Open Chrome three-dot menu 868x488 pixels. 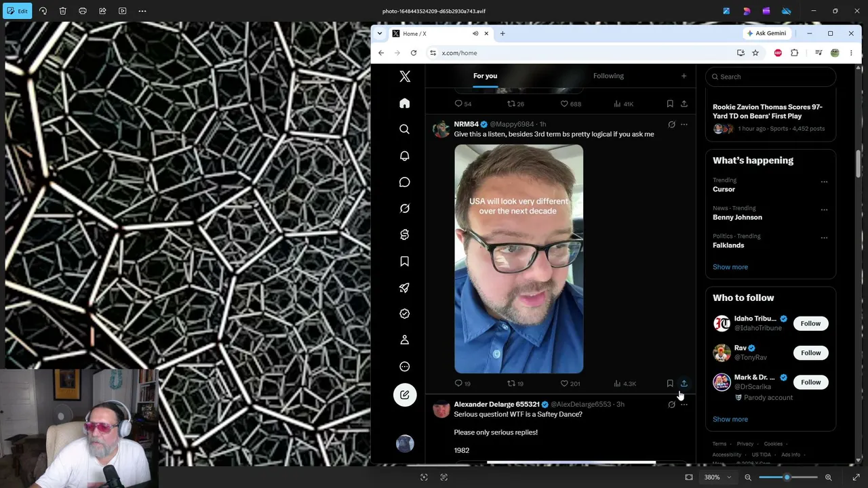tap(851, 53)
